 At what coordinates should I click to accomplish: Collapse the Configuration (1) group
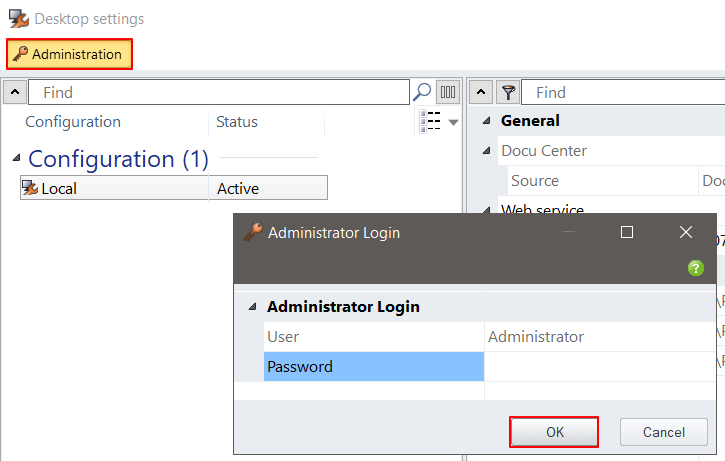[x=16, y=159]
